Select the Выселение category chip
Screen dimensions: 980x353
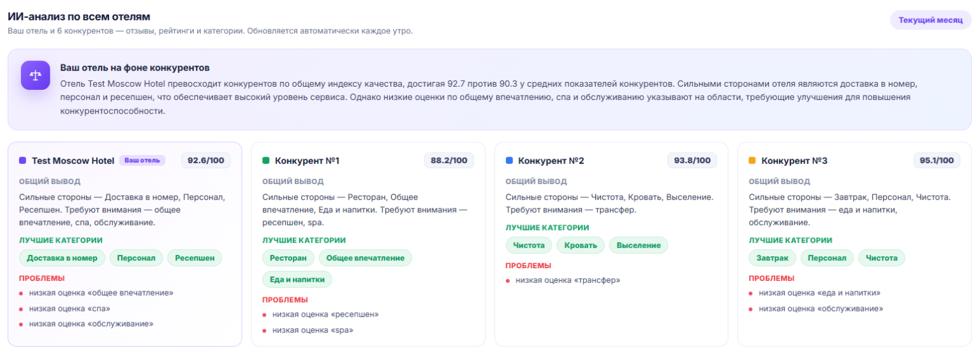point(639,245)
